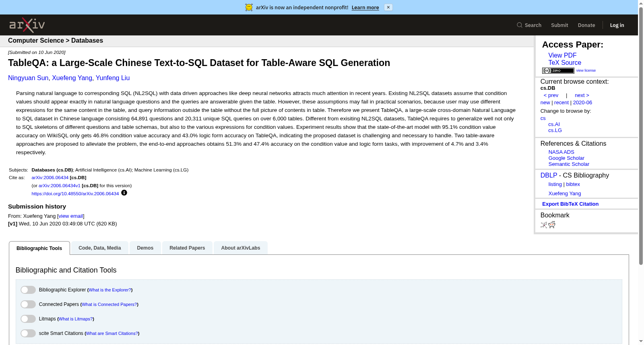Viewport: 644px width, 345px height.
Task: Click view email in submission history
Action: [x=71, y=216]
